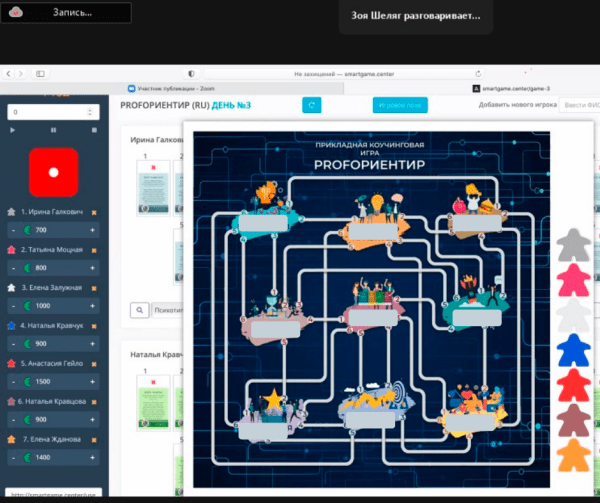Click the Игровое поле button
Image resolution: width=600 pixels, height=503 pixels.
coord(400,105)
